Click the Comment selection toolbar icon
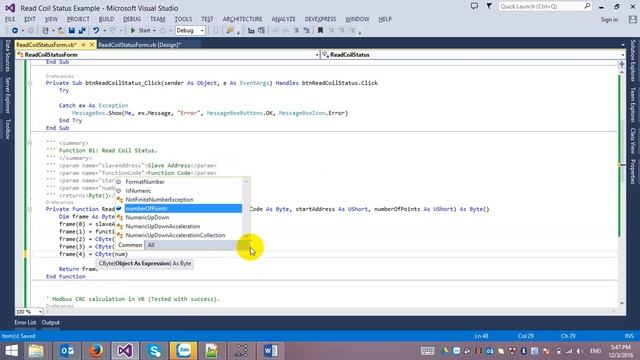640x360 pixels. click(x=296, y=31)
